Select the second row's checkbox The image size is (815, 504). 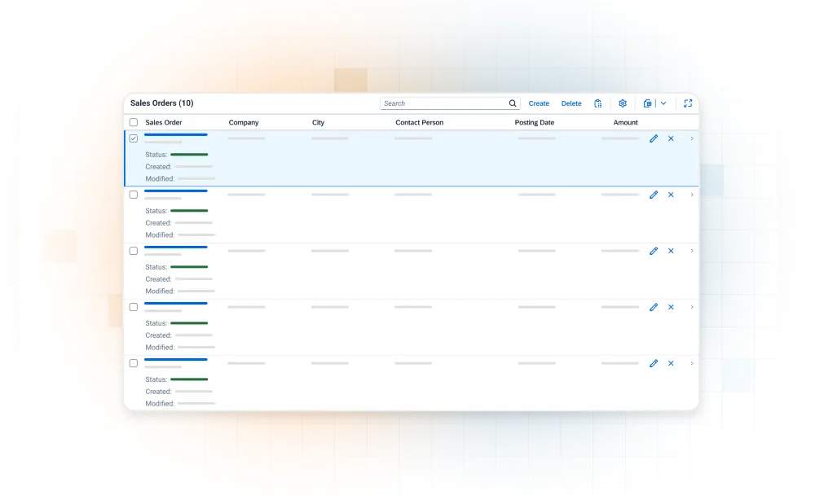pos(134,195)
